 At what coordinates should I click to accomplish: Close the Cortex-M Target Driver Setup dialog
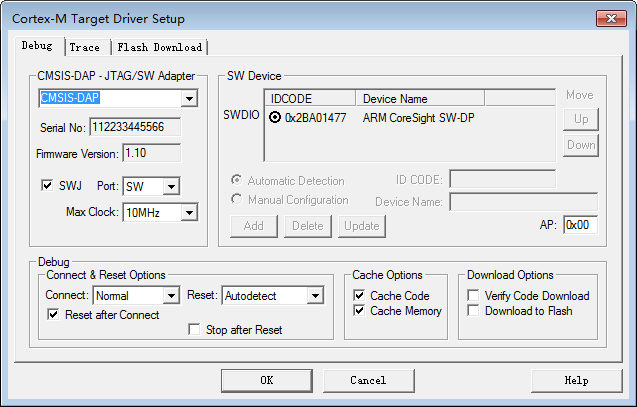611,18
